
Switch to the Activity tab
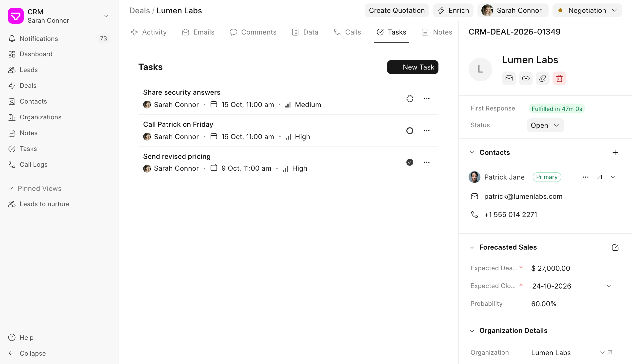click(149, 32)
